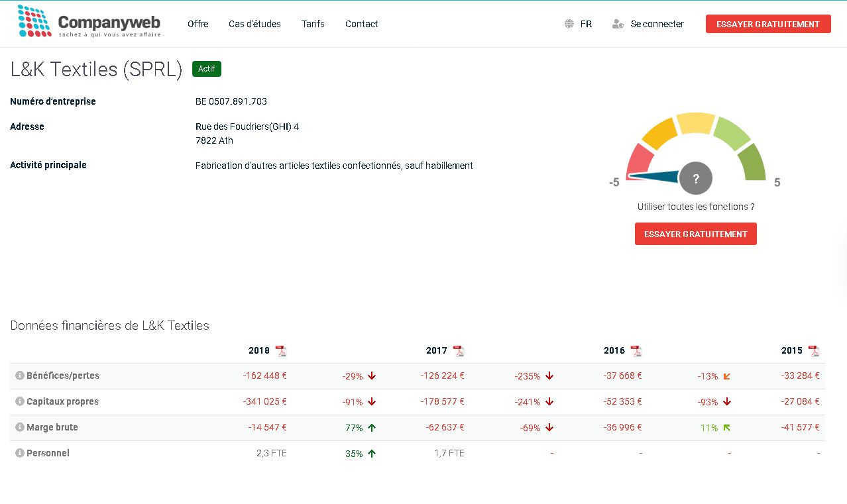
Task: Click the 2015 profit value -33 284 €
Action: point(801,376)
